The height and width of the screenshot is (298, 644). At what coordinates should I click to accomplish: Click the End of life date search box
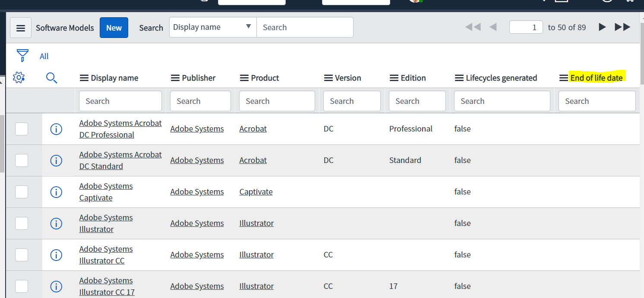tap(597, 101)
